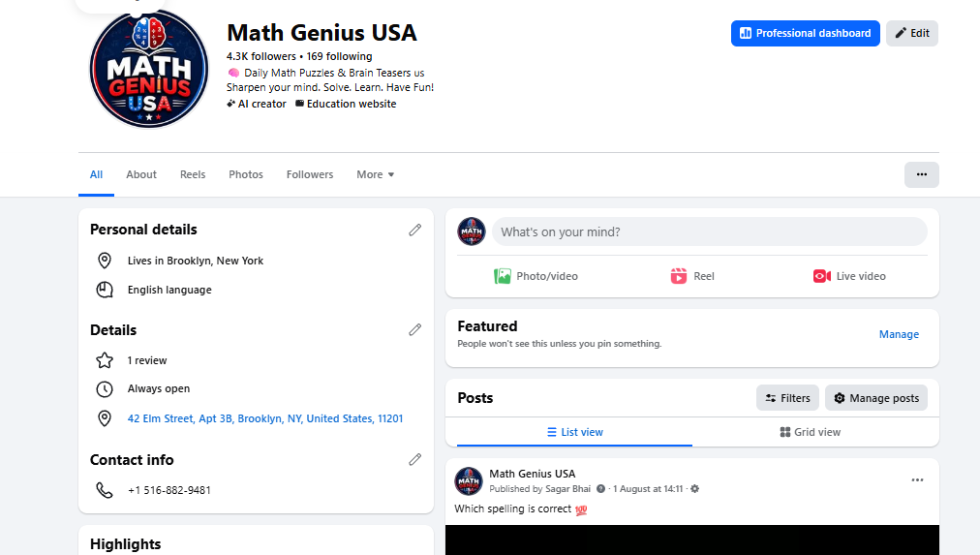The height and width of the screenshot is (555, 980).
Task: Open the Math Genius USA profile picture
Action: coord(149,69)
